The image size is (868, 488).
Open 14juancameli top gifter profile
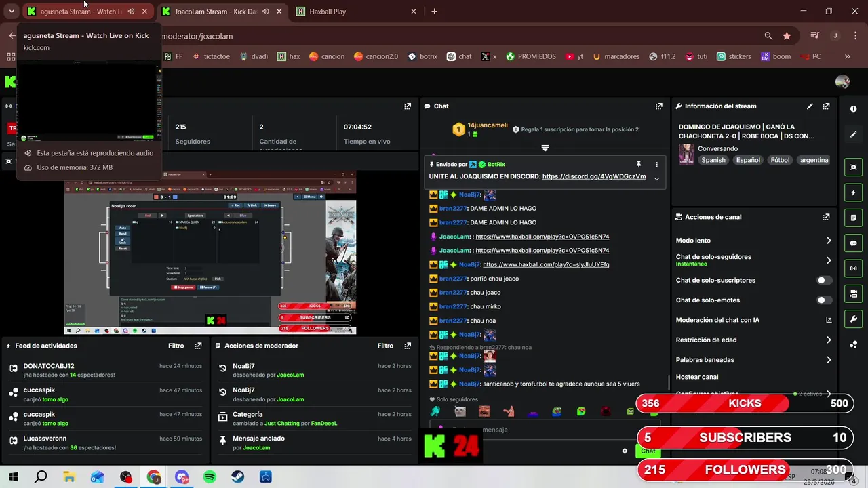(487, 125)
